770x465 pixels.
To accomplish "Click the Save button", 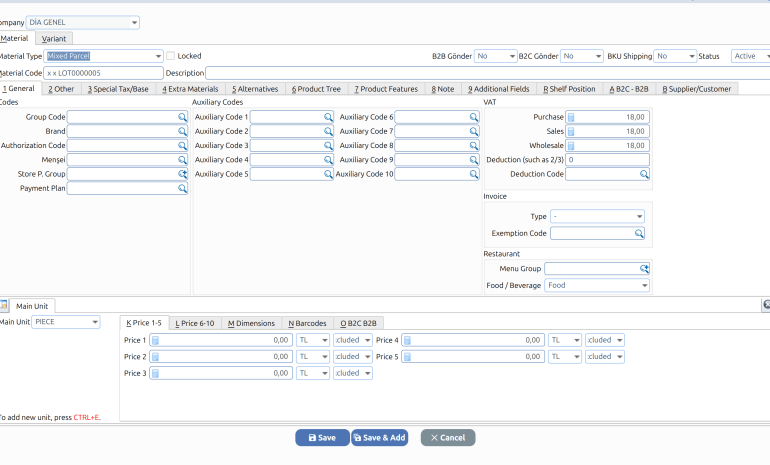I will coord(322,438).
